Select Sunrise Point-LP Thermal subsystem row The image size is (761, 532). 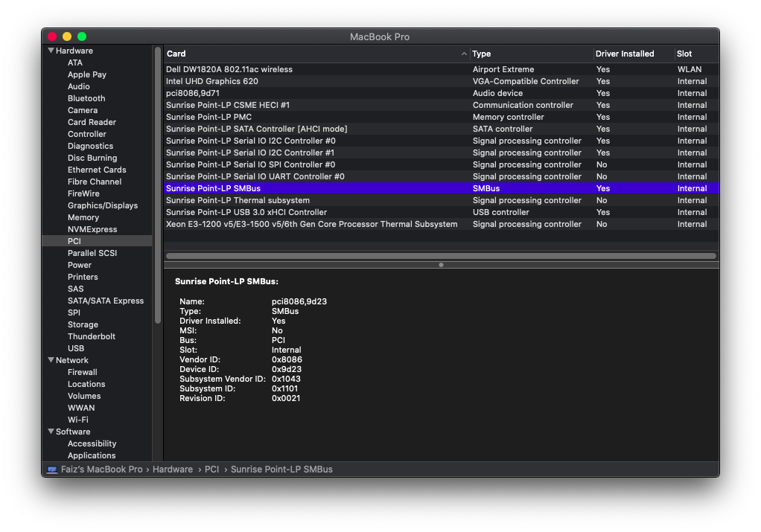point(441,200)
